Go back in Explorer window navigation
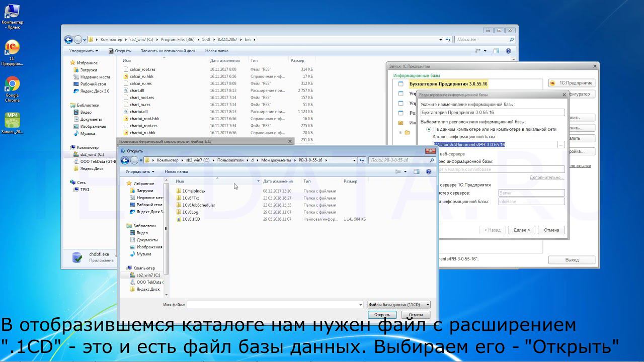This screenshot has height=362, width=644. (68, 40)
